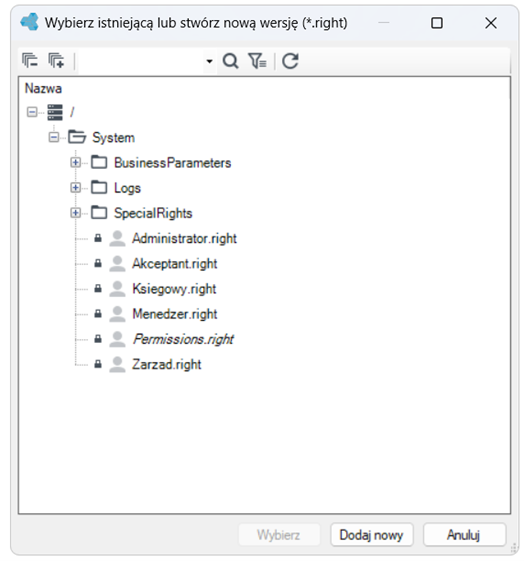Expand all tree nodes toolbar icon
The height and width of the screenshot is (561, 524).
coord(56,60)
